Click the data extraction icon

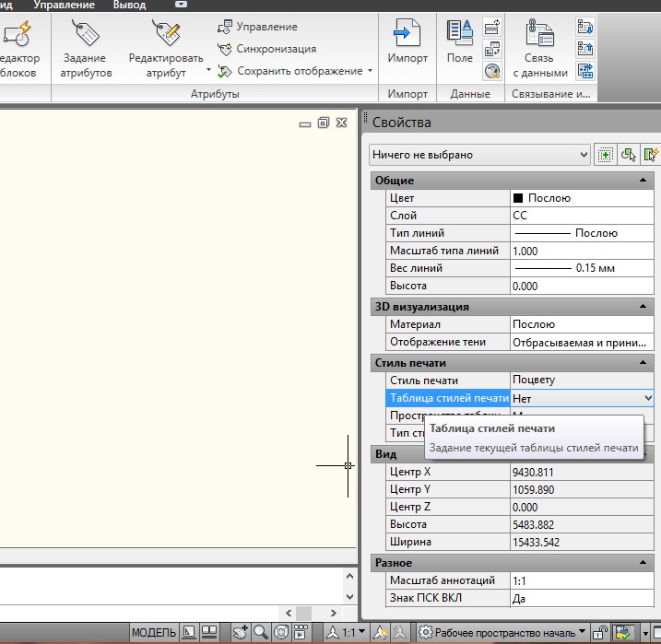pos(585,71)
